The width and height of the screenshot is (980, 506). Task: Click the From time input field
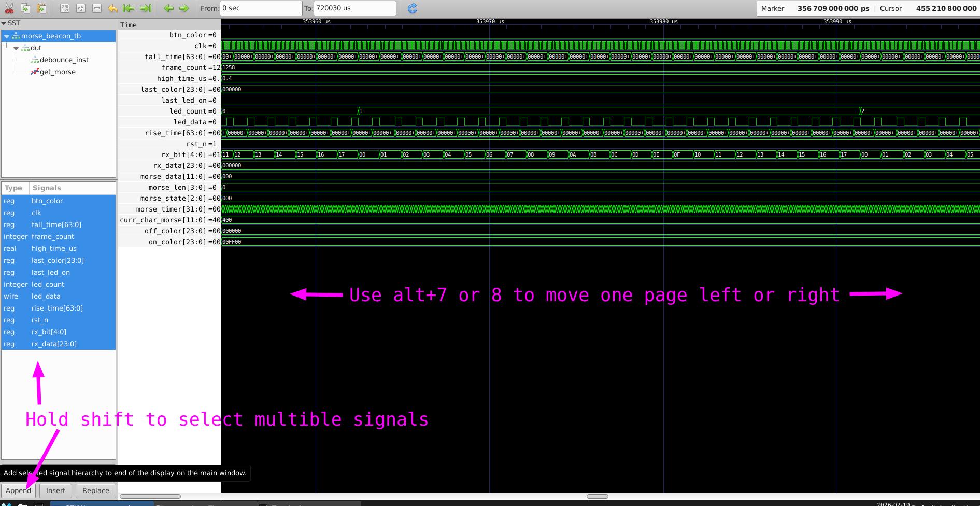pyautogui.click(x=261, y=8)
